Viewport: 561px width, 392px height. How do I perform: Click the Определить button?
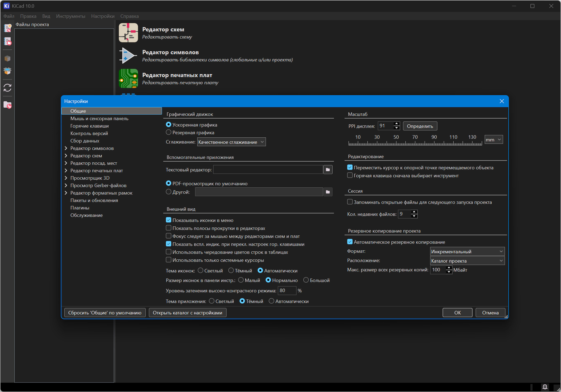tap(420, 126)
